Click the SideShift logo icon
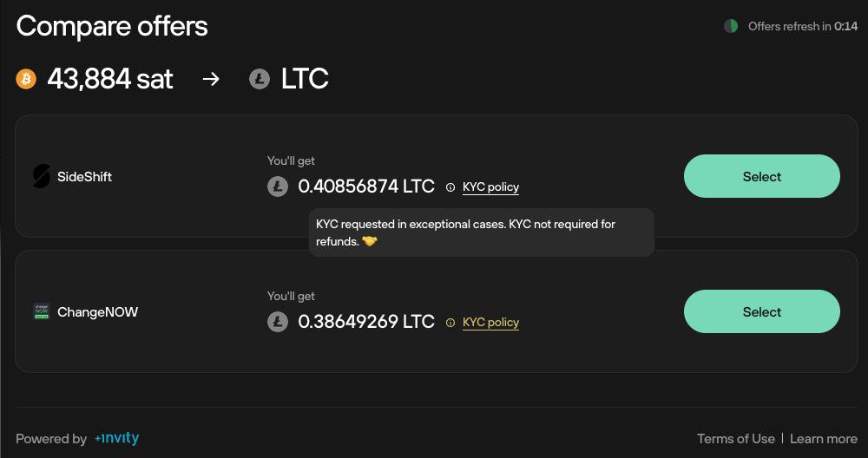Viewport: 868px width, 458px height. click(42, 176)
